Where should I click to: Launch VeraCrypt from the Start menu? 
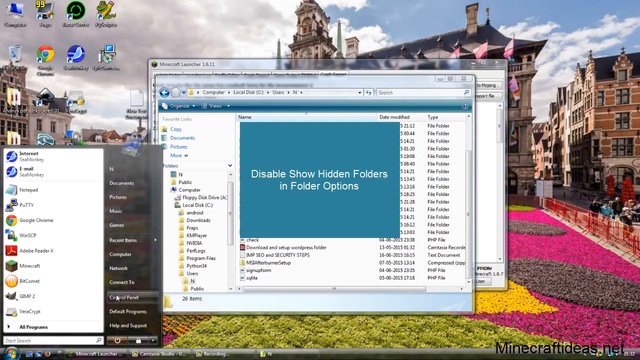point(52,311)
